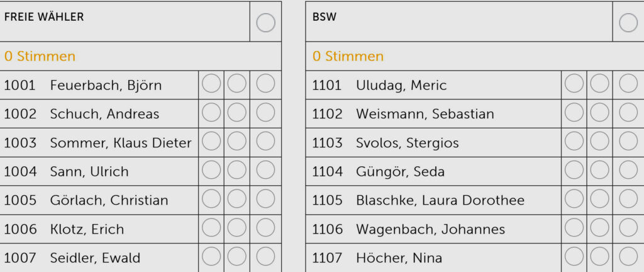Mark second vote circle for Weismann, Sebastian
The image size is (644, 272).
(599, 113)
